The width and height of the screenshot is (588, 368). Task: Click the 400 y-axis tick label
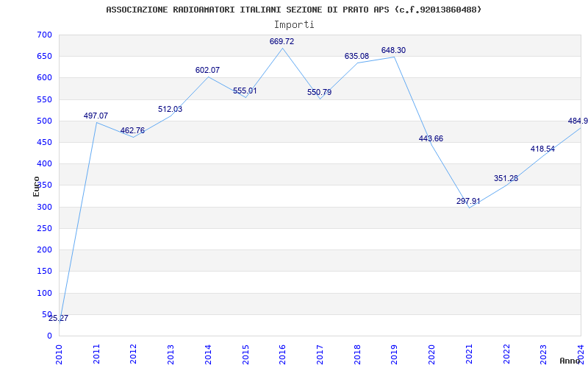[45, 163]
